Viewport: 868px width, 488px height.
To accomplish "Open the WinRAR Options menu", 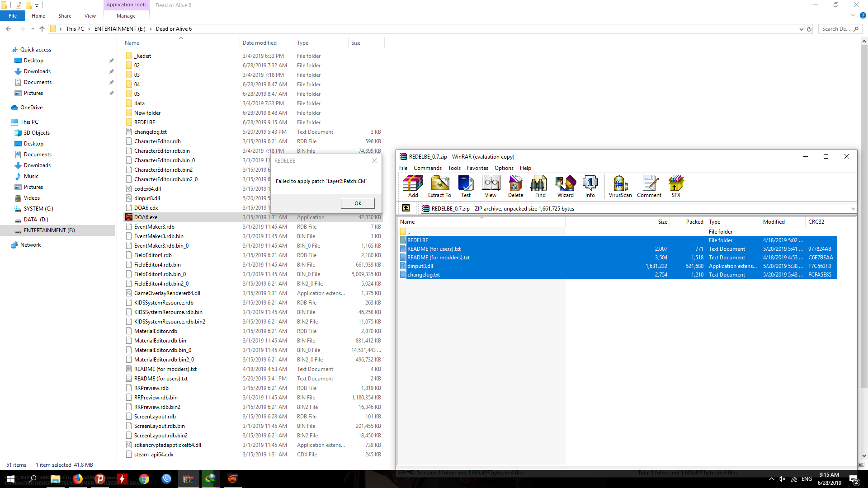I will 504,168.
